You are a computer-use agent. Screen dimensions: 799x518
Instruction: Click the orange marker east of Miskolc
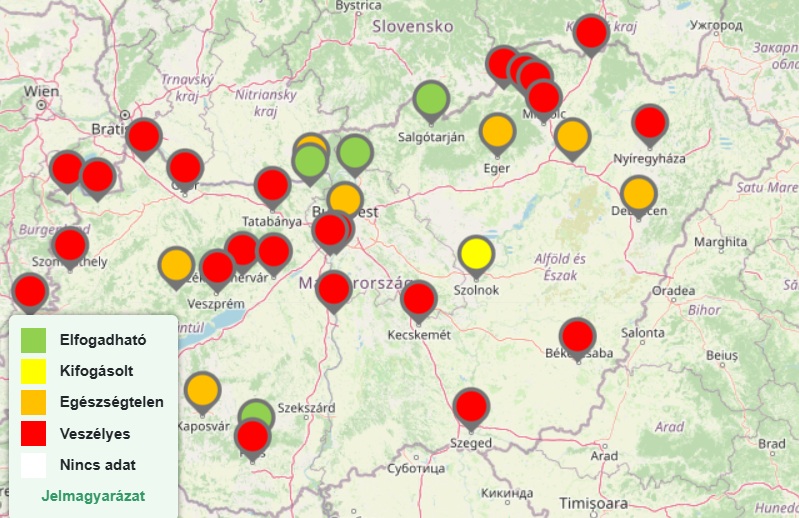pyautogui.click(x=572, y=138)
